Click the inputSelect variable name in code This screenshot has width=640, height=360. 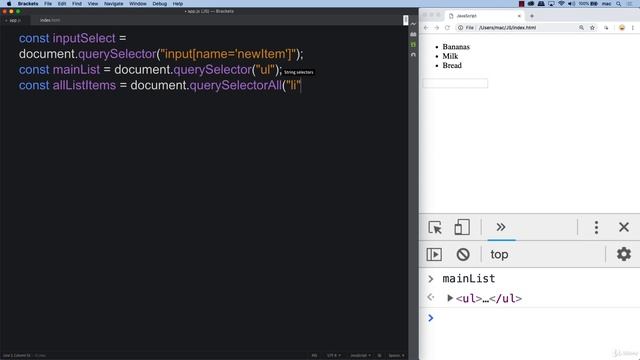pos(84,38)
